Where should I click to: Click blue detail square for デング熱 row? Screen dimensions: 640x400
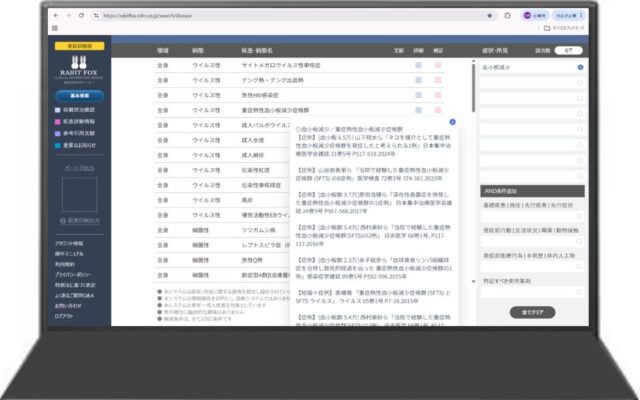pyautogui.click(x=418, y=80)
